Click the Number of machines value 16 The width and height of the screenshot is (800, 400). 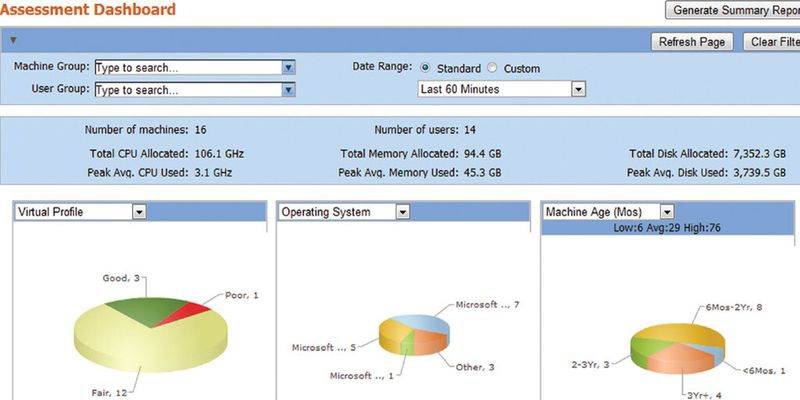coord(201,130)
